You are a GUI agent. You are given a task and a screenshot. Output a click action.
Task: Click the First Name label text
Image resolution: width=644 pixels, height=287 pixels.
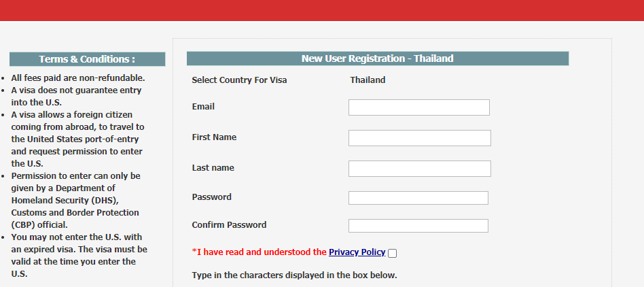tap(214, 137)
